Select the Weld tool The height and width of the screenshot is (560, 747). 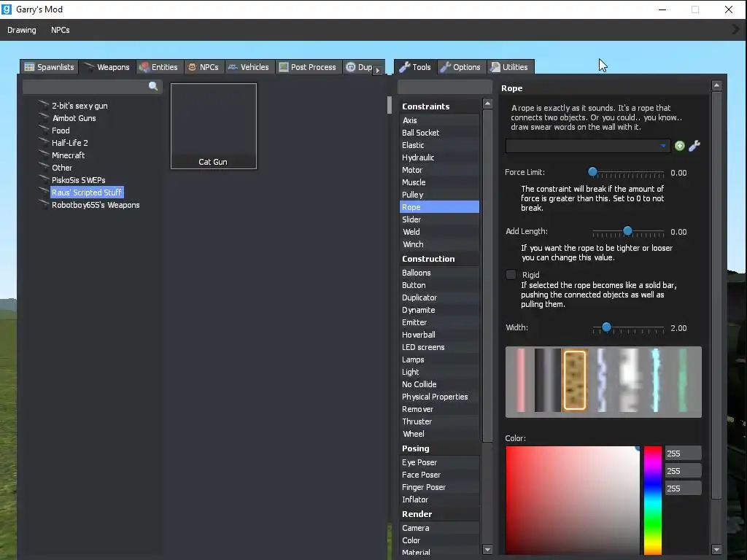439,232
